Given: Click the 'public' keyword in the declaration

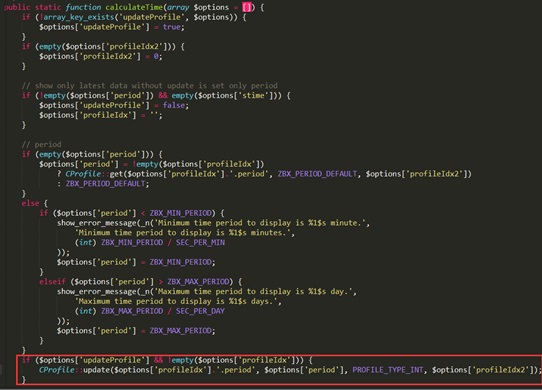Looking at the screenshot, I should click(17, 7).
